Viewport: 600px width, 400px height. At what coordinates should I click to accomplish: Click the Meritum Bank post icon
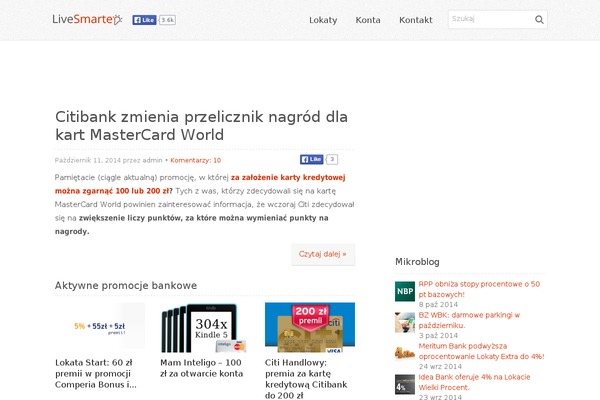[405, 353]
